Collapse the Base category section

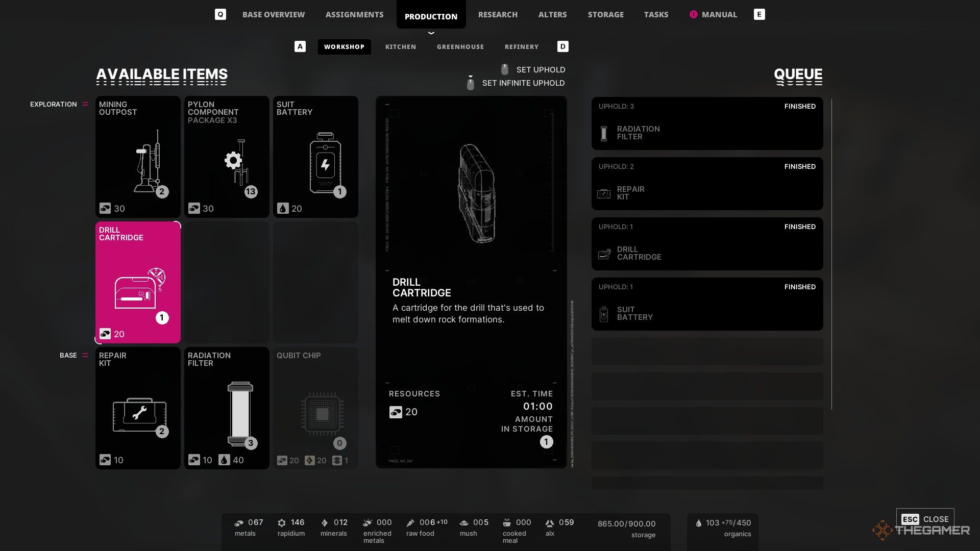(x=85, y=355)
